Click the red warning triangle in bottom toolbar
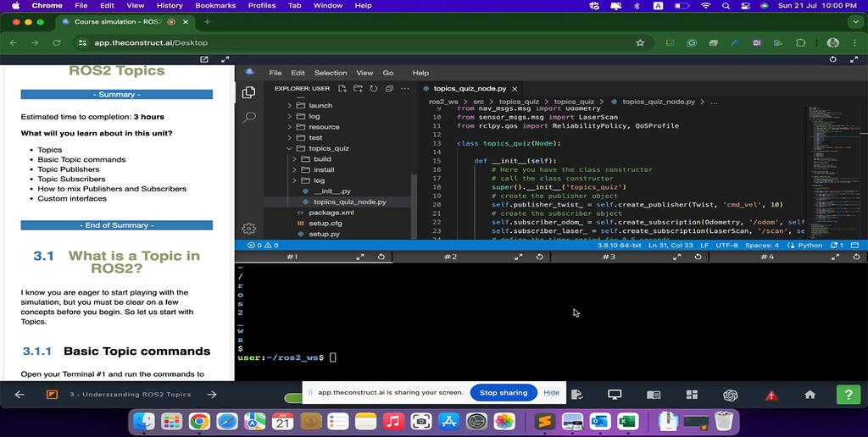Viewport: 868px width, 437px height. [x=771, y=395]
